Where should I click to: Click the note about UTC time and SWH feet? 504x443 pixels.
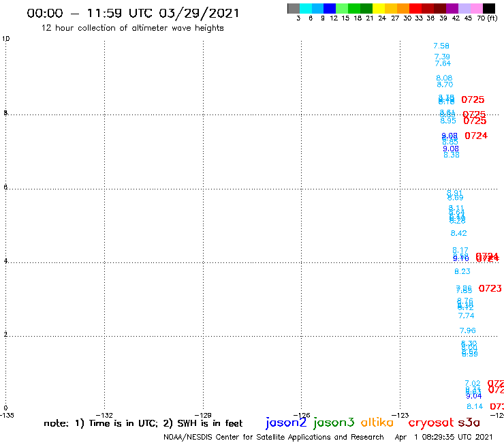pos(143,423)
